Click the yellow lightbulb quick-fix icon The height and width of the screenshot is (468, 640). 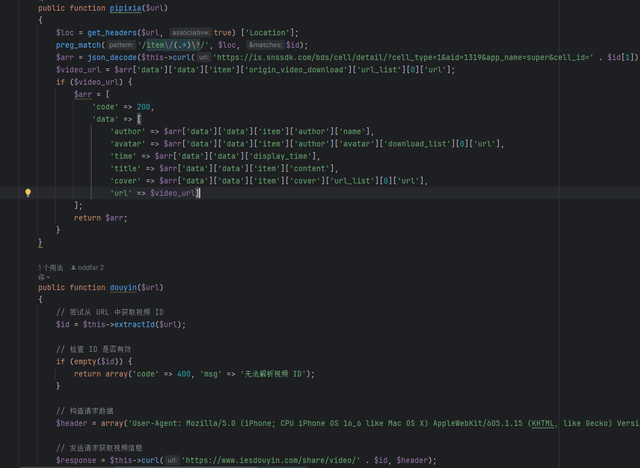tap(28, 193)
